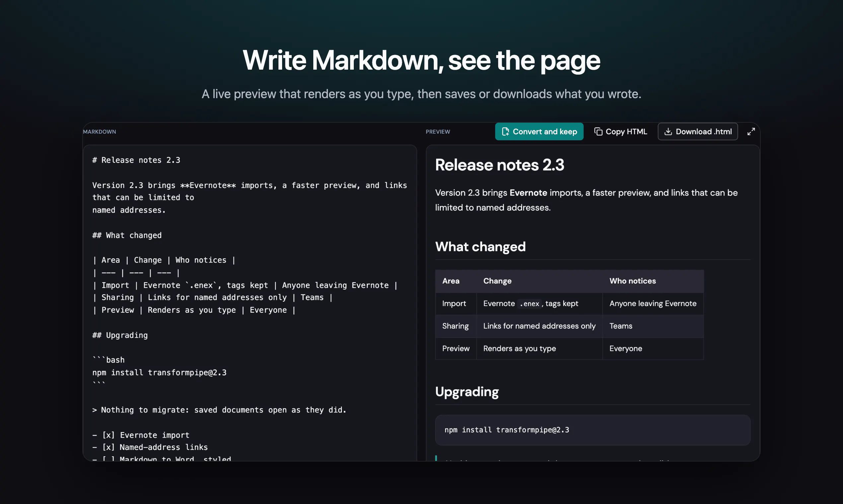The image size is (843, 504).
Task: Click the 'Sharing' table cell
Action: click(456, 326)
